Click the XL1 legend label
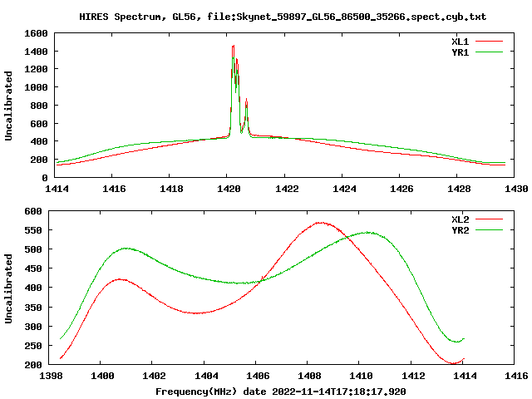This screenshot has height=399, width=532. pos(460,42)
